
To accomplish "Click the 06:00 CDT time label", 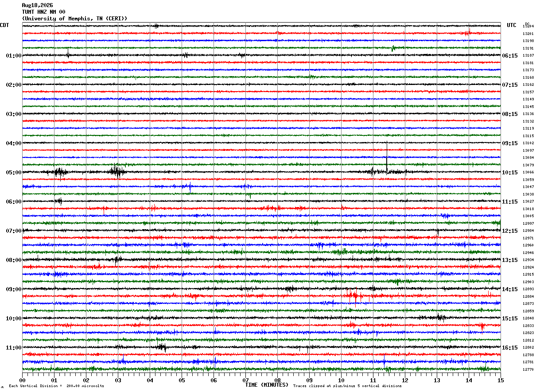I will point(14,202).
